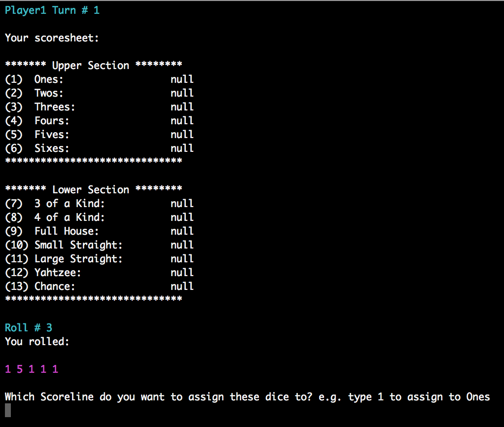Click the null value beside Yahtzee

coord(182,272)
